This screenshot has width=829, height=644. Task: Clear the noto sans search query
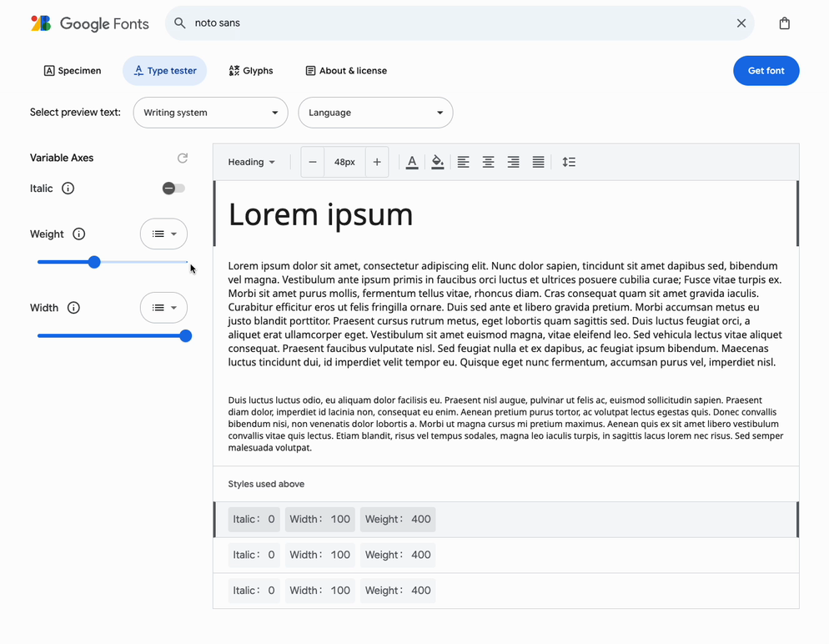(741, 23)
